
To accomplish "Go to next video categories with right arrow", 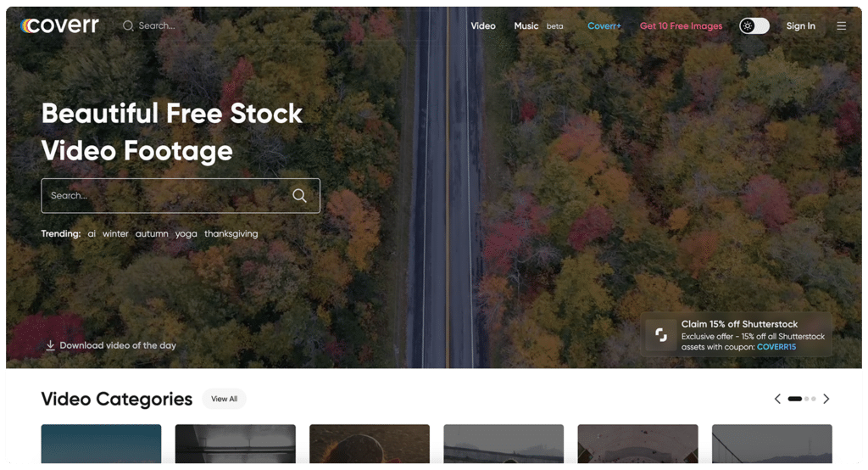I will 826,399.
